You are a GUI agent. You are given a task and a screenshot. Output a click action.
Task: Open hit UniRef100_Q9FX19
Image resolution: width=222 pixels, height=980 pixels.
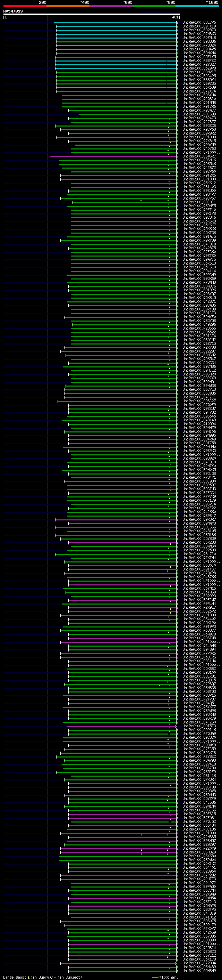tap(199, 26)
